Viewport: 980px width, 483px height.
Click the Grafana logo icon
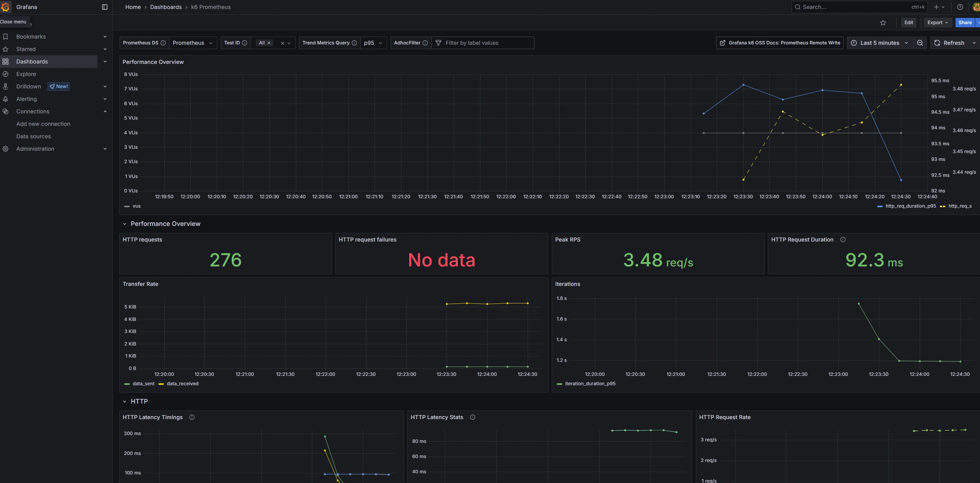tap(5, 7)
